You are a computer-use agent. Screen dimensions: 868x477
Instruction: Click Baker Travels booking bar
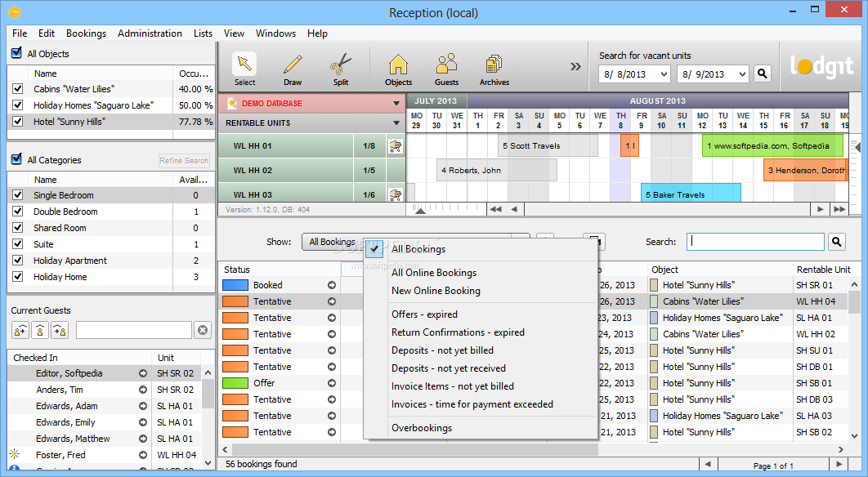[x=691, y=193]
